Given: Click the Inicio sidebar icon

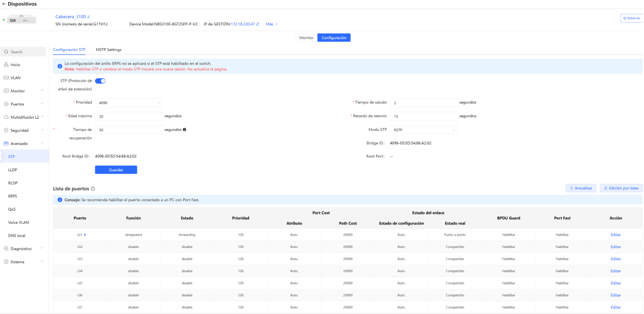Looking at the screenshot, I should click(x=6, y=65).
